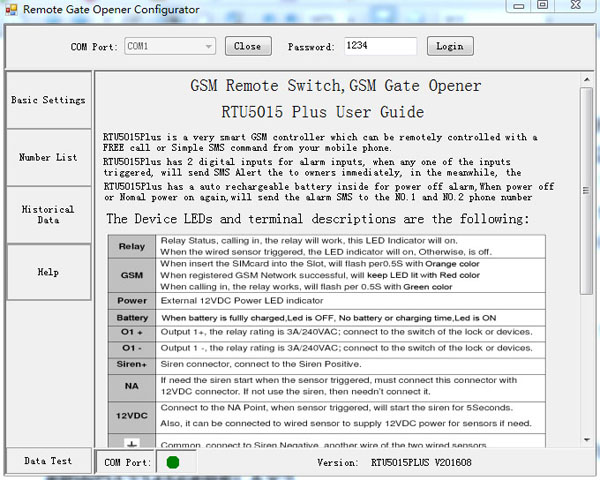Open the Basic Settings tab
This screenshot has width=600, height=480.
(49, 100)
